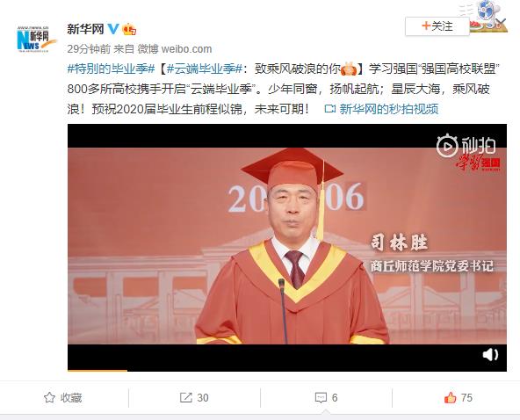Click the video camera icon before 新华网的秒拍视频

pyautogui.click(x=330, y=109)
